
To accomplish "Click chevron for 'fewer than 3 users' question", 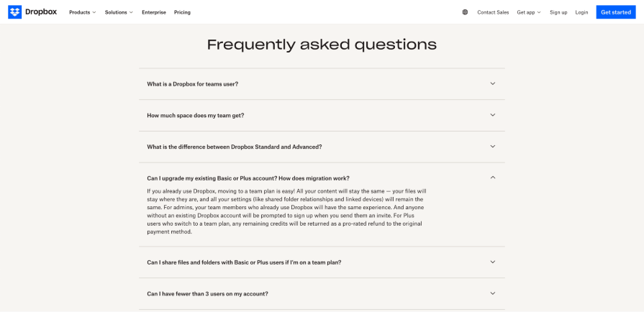I will (493, 293).
